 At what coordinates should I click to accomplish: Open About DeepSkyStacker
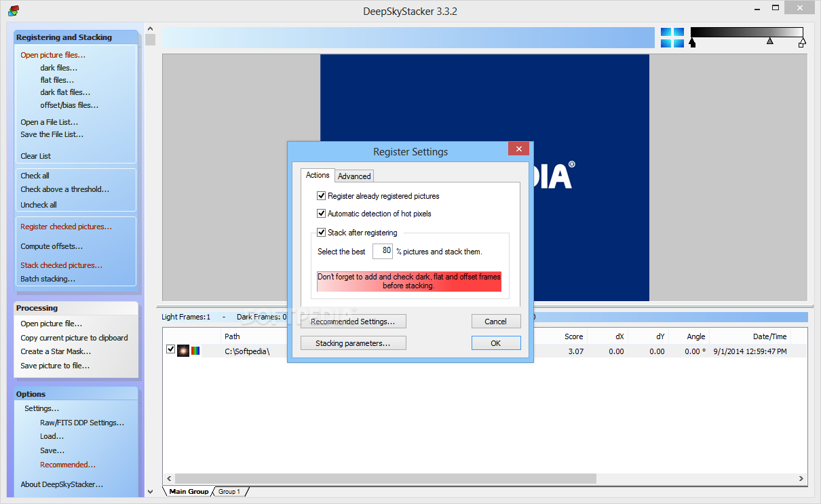[62, 484]
